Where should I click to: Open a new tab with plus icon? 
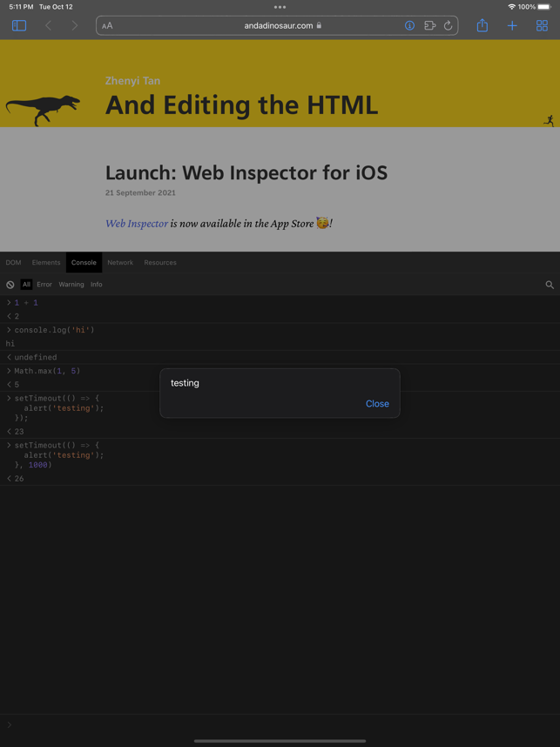512,26
